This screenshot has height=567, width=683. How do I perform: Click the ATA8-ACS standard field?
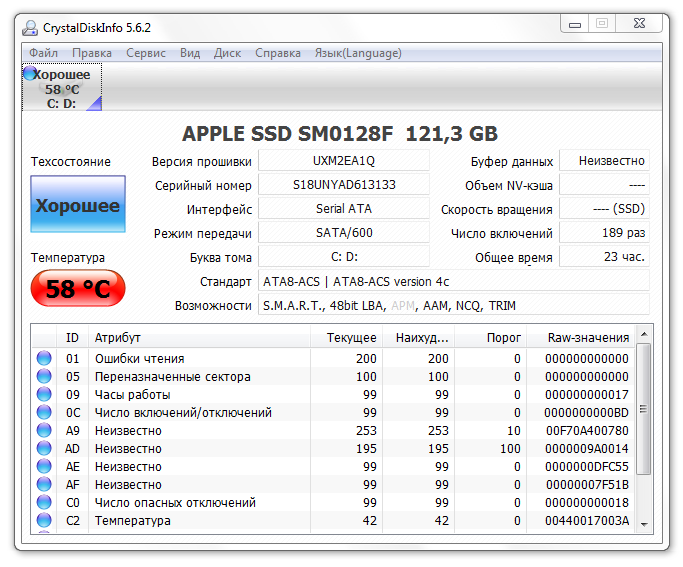click(x=453, y=281)
